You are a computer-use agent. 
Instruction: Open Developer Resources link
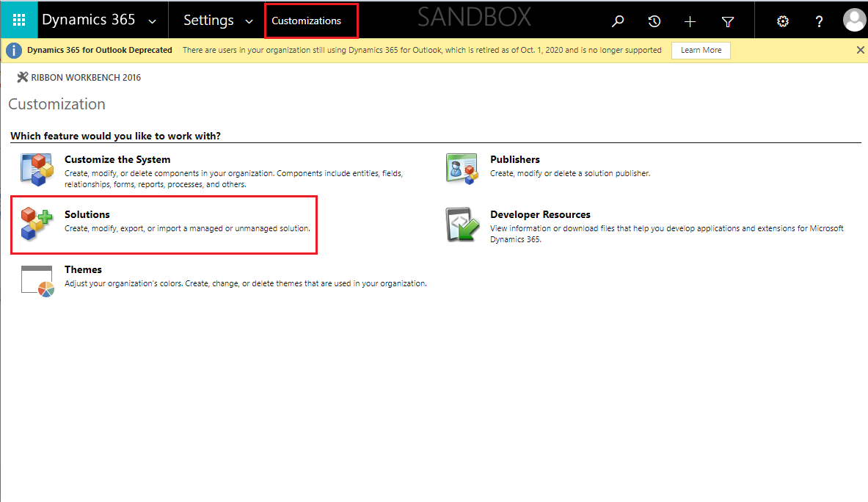pyautogui.click(x=540, y=214)
